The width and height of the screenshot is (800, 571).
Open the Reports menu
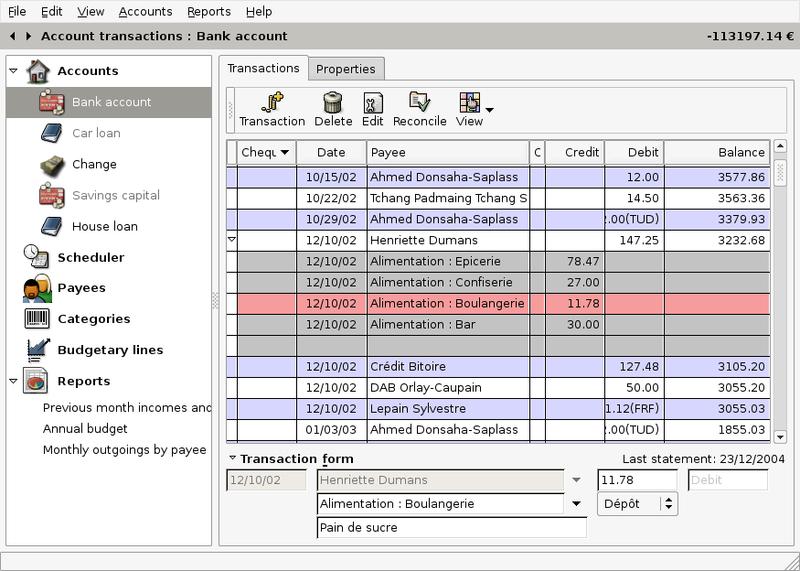pyautogui.click(x=208, y=11)
